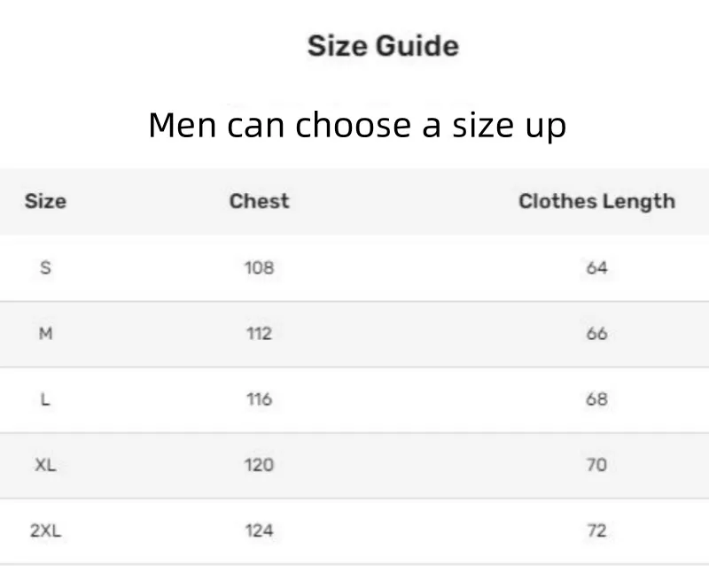
Task: Select the S size row label
Action: tap(45, 267)
